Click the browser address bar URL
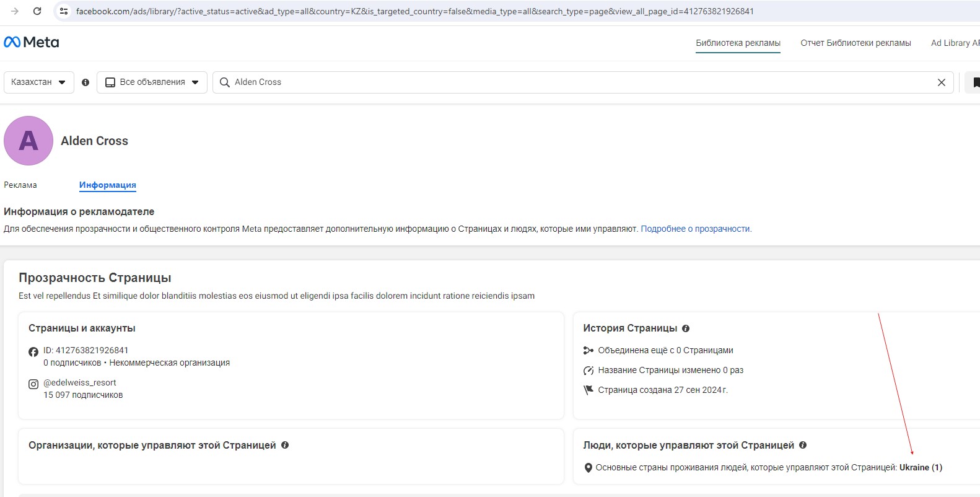The image size is (980, 497). point(414,11)
